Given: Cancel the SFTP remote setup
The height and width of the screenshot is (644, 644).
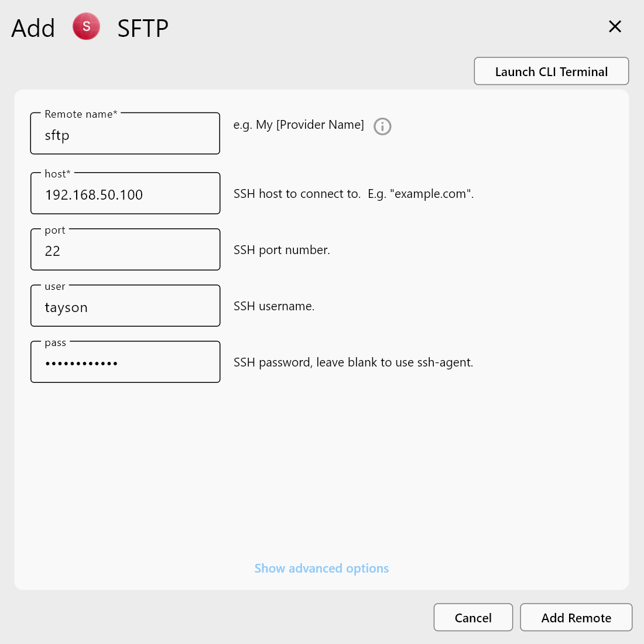Looking at the screenshot, I should [472, 617].
